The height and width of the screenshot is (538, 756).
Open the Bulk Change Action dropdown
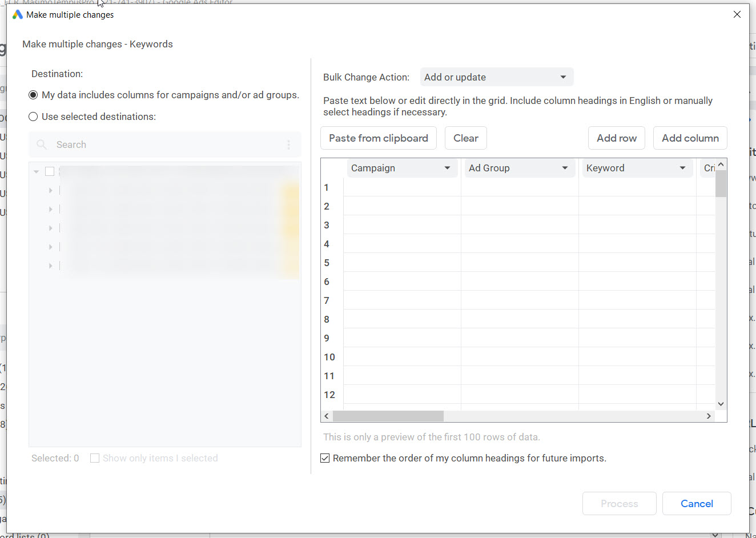pos(496,77)
